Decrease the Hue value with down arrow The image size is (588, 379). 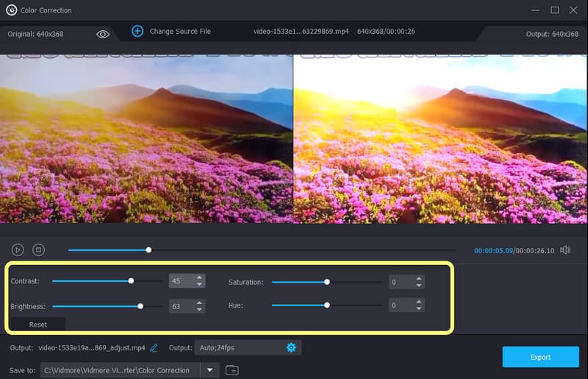point(418,308)
